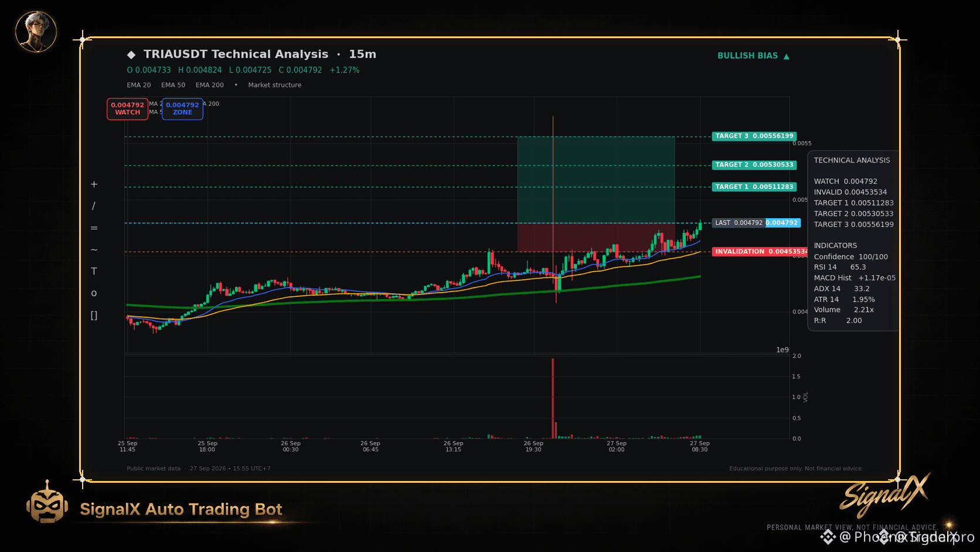Image resolution: width=980 pixels, height=552 pixels.
Task: Click the red INVALIDATION level label
Action: tap(760, 252)
